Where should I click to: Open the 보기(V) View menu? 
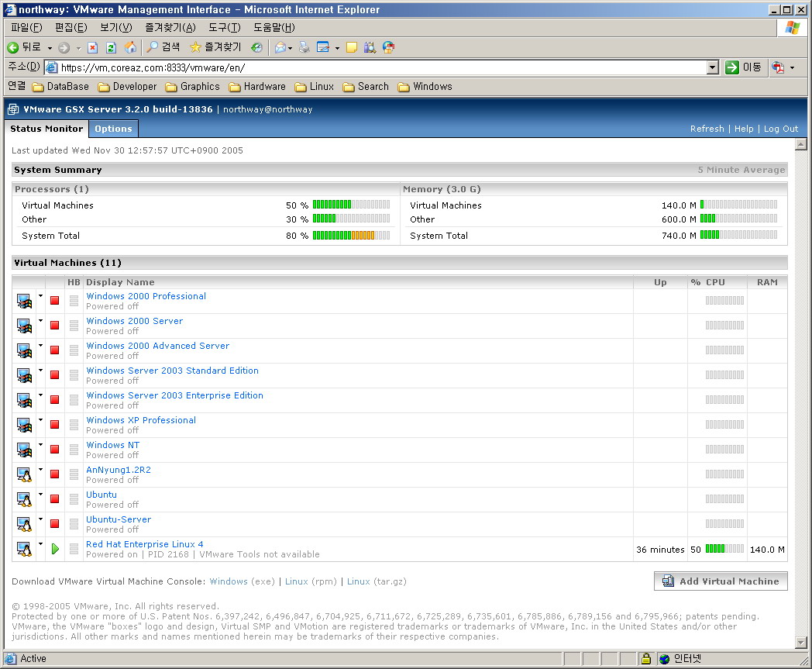point(116,27)
